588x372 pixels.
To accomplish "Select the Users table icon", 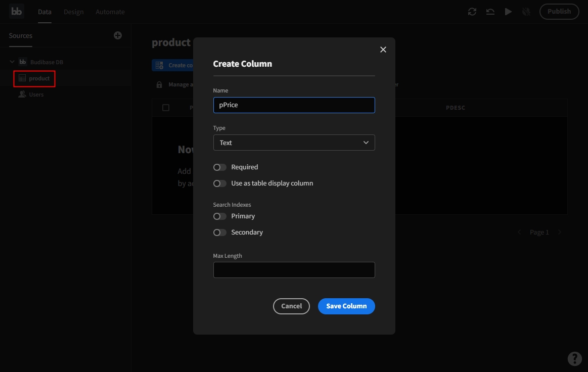I will (22, 95).
